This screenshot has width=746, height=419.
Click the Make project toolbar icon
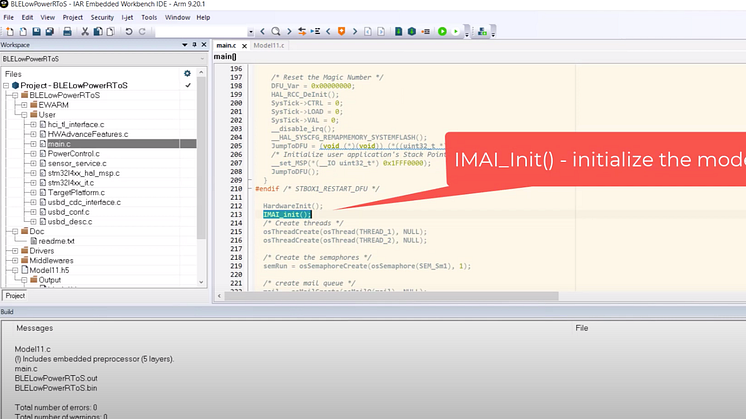point(412,31)
